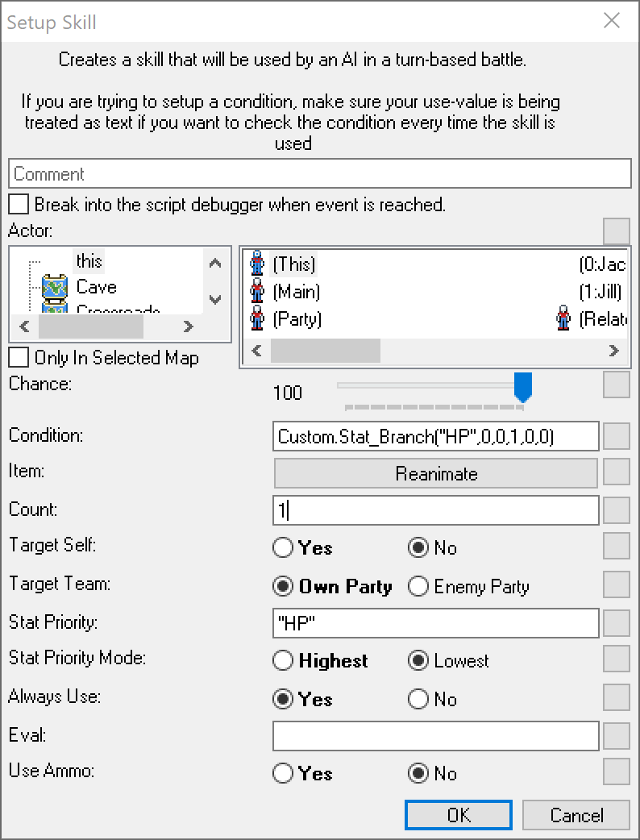Set Stat Priority Mode to Highest
Image resolution: width=640 pixels, height=840 pixels.
click(283, 661)
